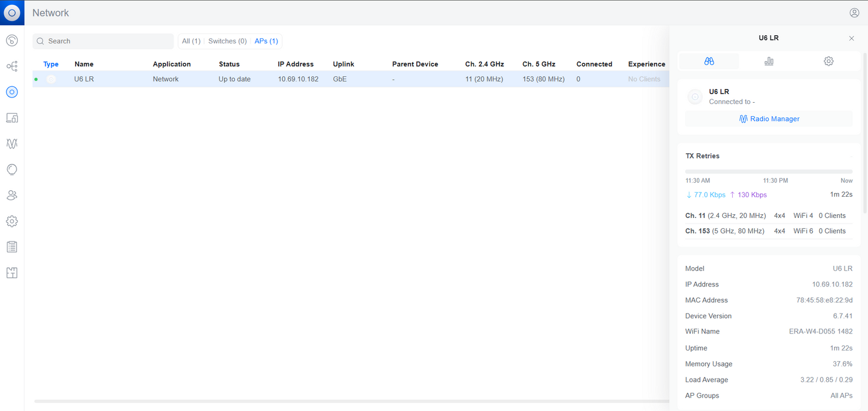The height and width of the screenshot is (411, 868).
Task: Open the Dashboard gauge icon in the sidebar
Action: 12,41
